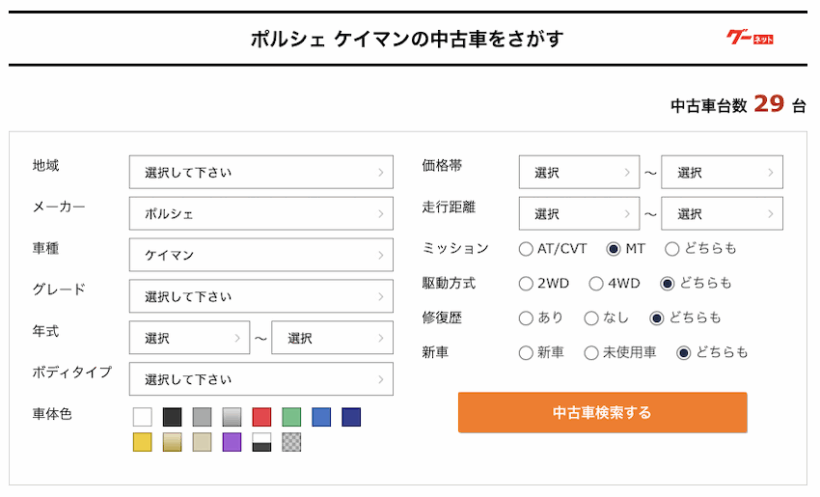This screenshot has height=497, width=820.
Task: Open the 地域 region dropdown
Action: click(x=261, y=172)
